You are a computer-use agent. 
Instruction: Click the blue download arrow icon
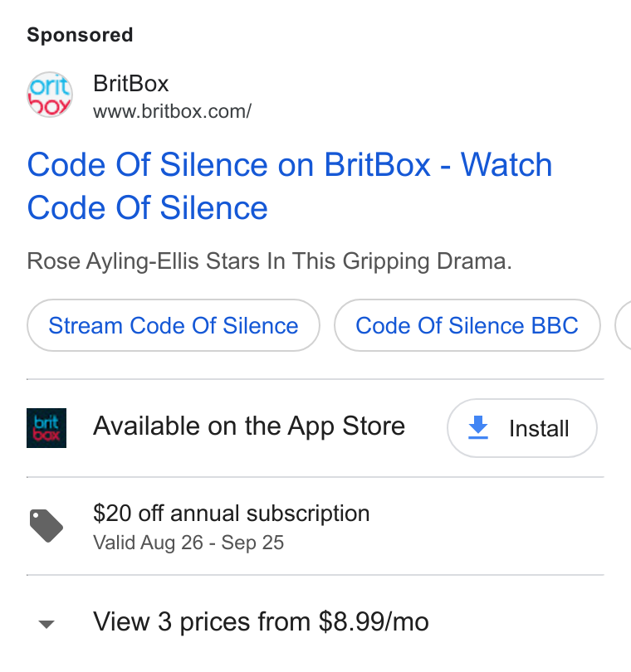[x=478, y=427]
